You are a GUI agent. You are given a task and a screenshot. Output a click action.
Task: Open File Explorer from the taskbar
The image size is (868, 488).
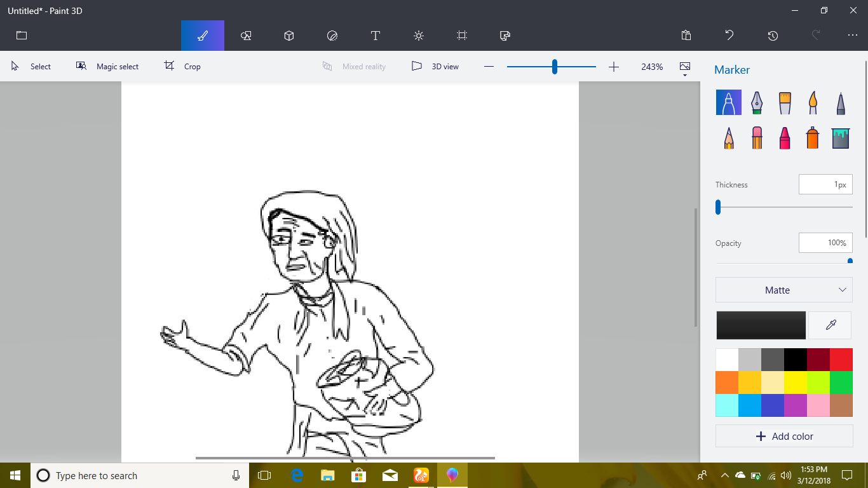[x=327, y=475]
